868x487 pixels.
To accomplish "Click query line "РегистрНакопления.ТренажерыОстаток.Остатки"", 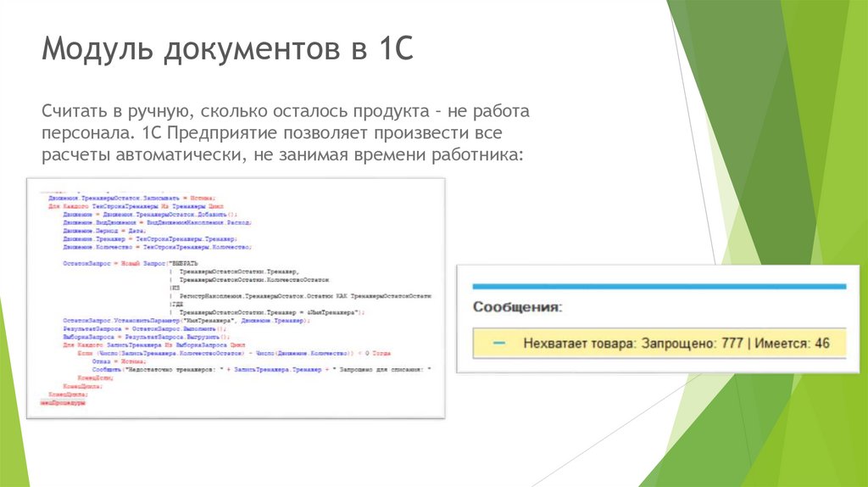I will pyautogui.click(x=305, y=296).
